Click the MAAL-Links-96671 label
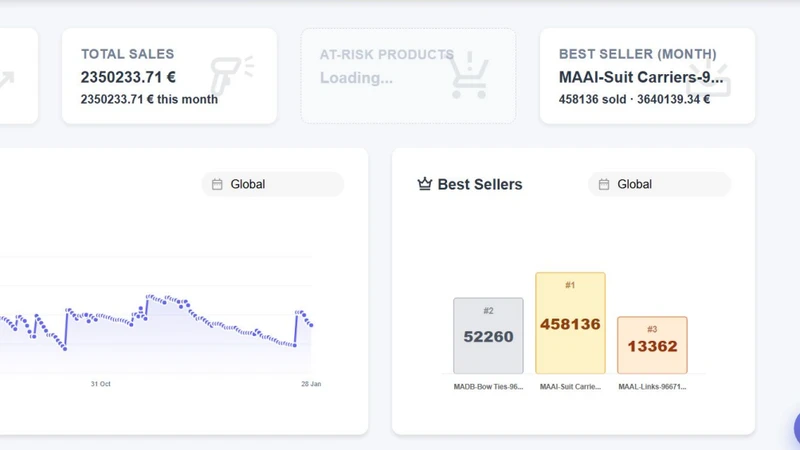 652,387
